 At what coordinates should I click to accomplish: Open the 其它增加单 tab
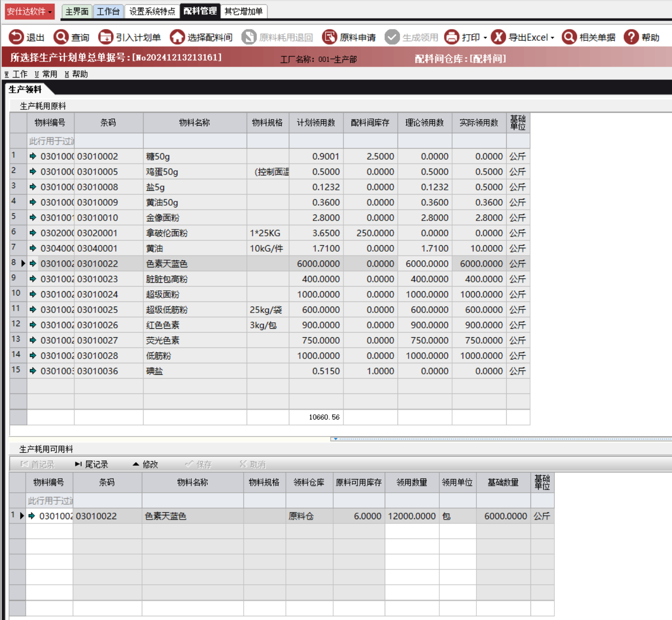pos(244,11)
